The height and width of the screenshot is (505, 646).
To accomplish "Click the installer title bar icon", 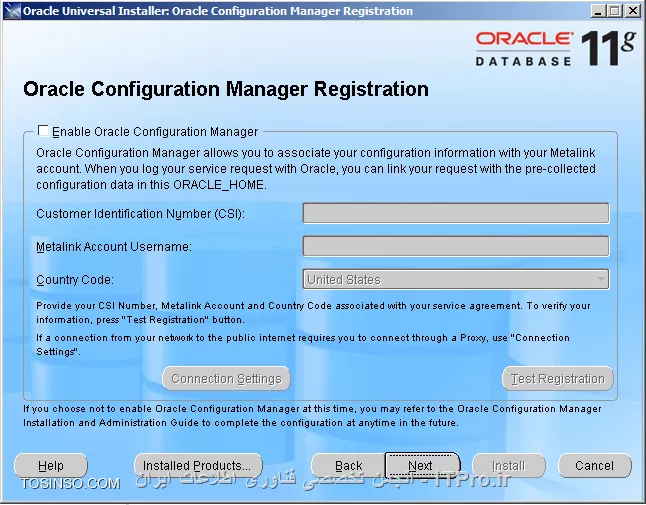I will click(x=13, y=11).
